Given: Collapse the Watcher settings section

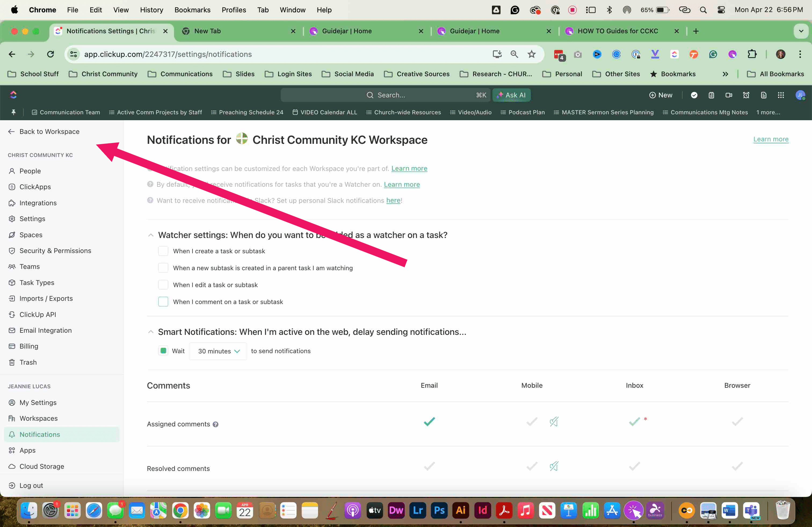Looking at the screenshot, I should click(150, 235).
